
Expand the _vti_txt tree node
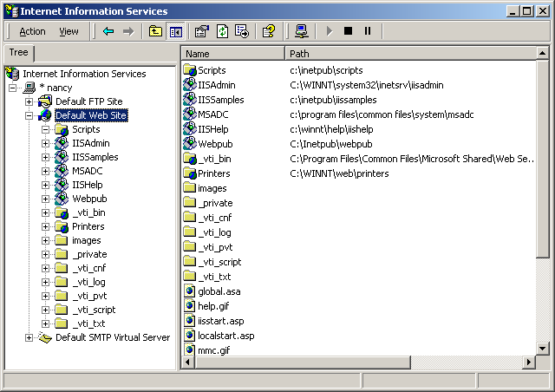click(45, 323)
